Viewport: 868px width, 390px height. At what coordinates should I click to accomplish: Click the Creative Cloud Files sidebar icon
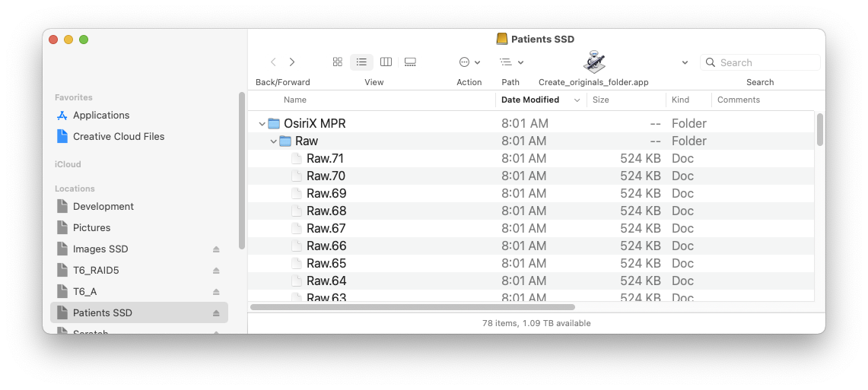coord(62,136)
